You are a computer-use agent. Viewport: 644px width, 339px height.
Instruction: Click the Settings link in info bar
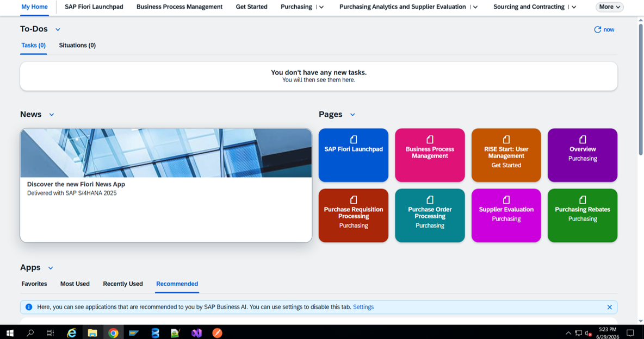(363, 307)
